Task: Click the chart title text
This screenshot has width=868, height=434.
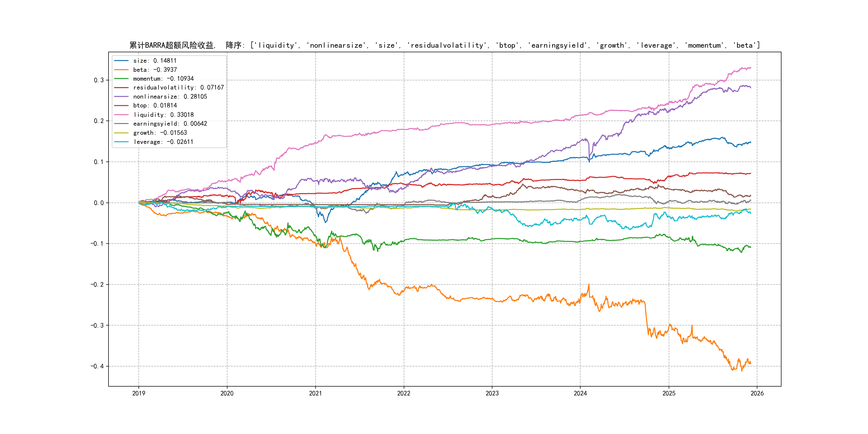Action: 444,45
